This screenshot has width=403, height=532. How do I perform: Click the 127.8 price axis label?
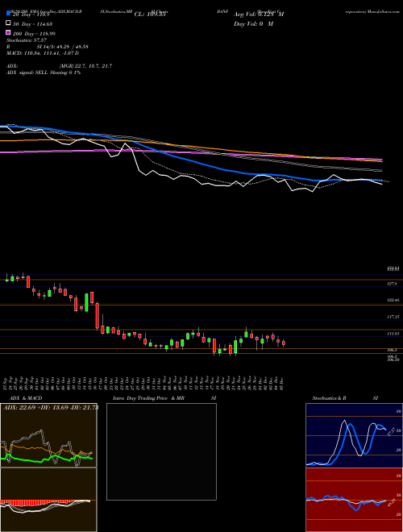tap(393, 284)
